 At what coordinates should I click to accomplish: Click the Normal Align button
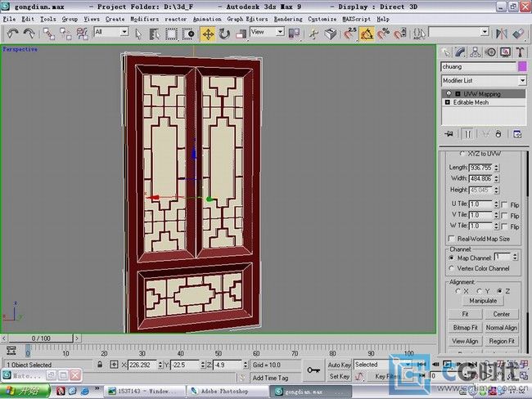502,328
